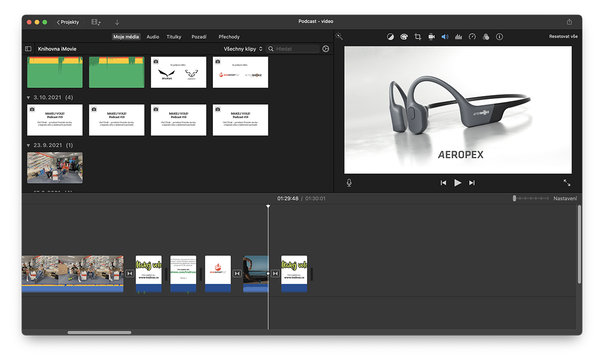604x364 pixels.
Task: Switch to the Moje média tab
Action: click(126, 37)
